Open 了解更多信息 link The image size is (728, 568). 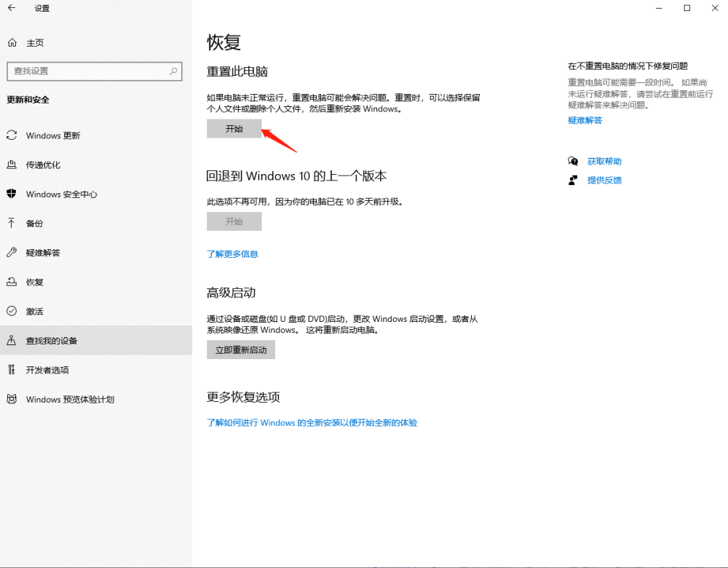coord(232,254)
